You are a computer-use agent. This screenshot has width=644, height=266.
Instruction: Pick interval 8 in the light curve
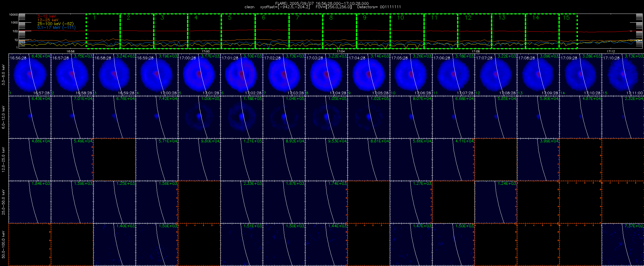coord(340,31)
